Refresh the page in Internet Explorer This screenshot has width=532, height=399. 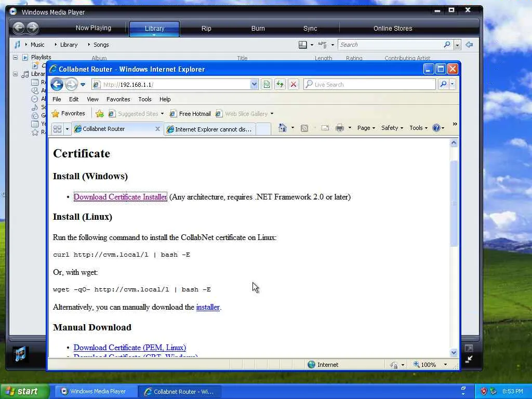280,85
